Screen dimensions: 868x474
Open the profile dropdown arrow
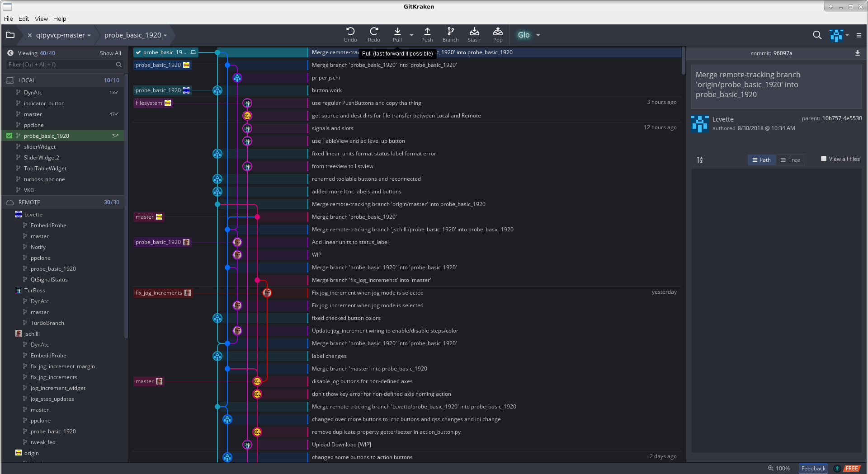[847, 35]
